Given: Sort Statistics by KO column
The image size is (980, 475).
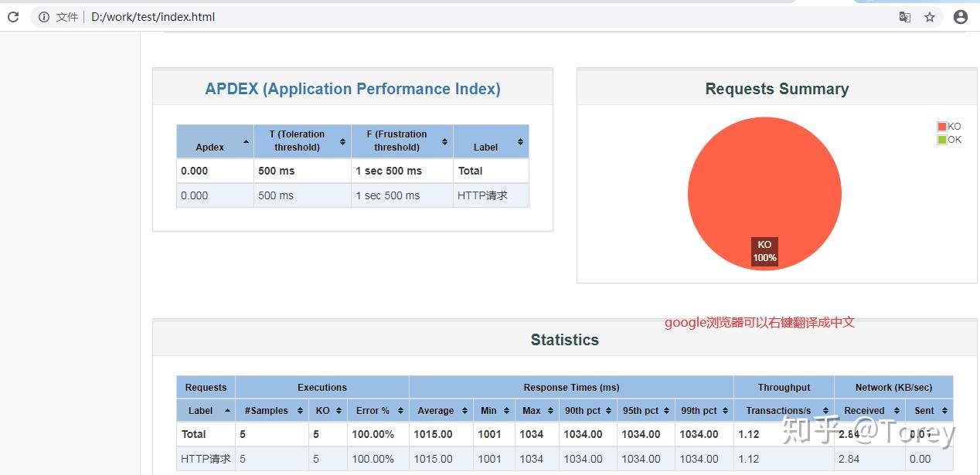Looking at the screenshot, I should tap(328, 410).
